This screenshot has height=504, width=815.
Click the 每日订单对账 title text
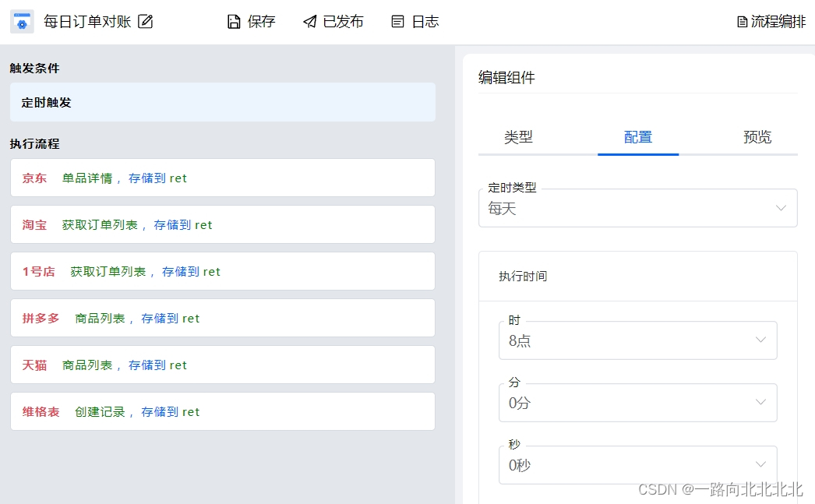(87, 22)
